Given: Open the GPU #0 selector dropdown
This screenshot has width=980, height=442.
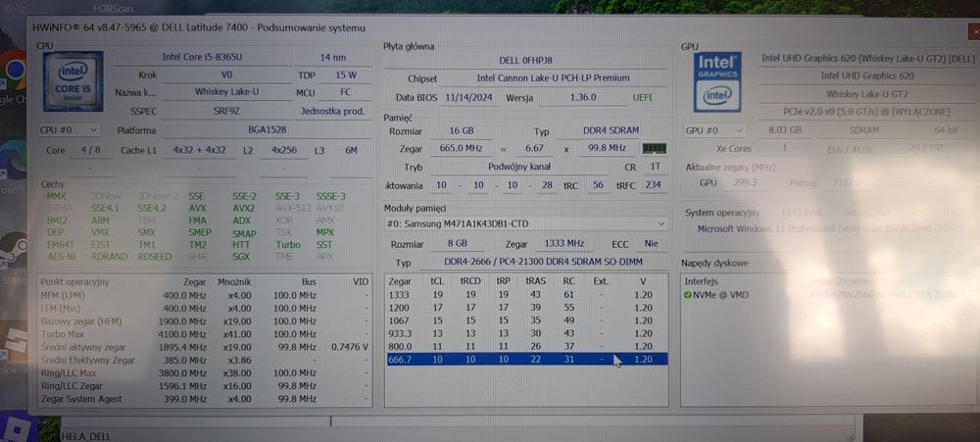Looking at the screenshot, I should pos(714,130).
